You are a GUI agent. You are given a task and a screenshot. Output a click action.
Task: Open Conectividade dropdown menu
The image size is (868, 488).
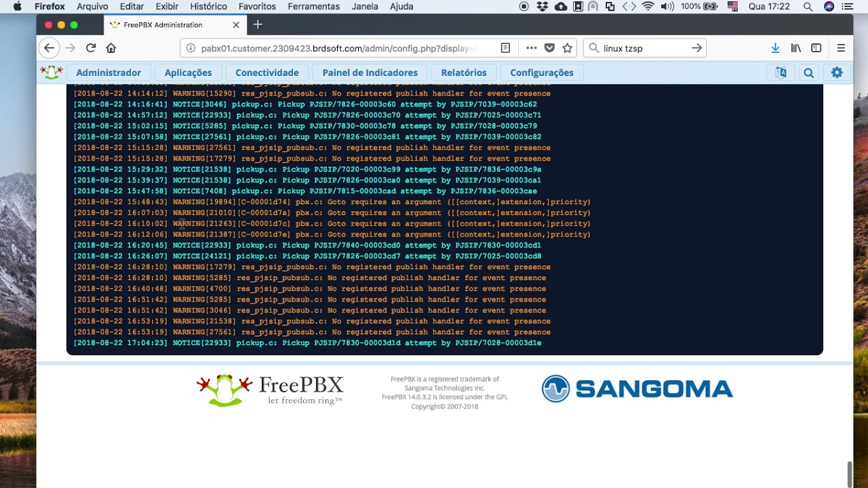pos(267,73)
